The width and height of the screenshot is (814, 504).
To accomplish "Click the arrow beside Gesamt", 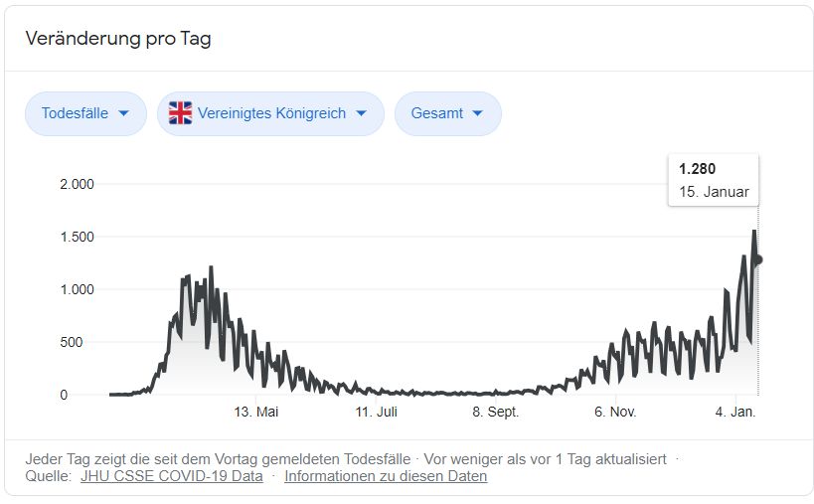I will coord(478,113).
